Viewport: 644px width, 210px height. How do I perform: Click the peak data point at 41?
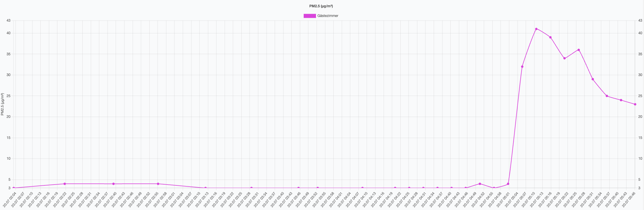536,29
